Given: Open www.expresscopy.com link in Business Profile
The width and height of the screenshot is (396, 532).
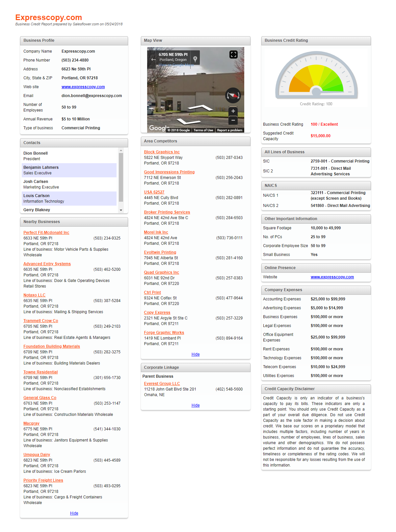Looking at the screenshot, I should pyautogui.click(x=83, y=87).
